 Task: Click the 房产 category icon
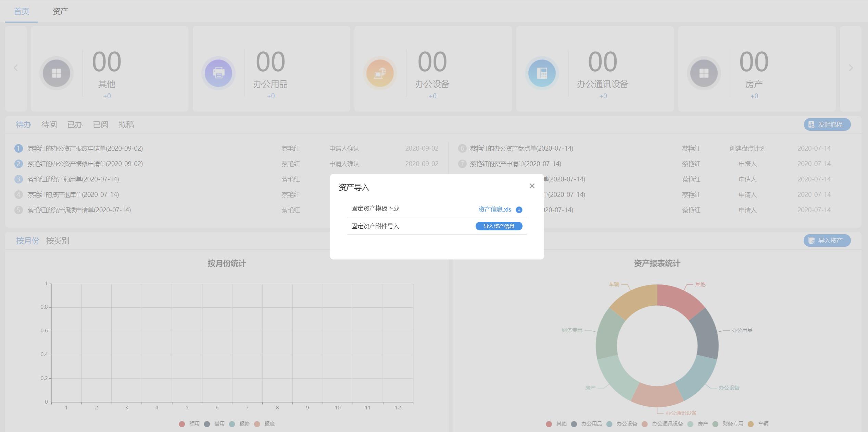[x=704, y=73]
